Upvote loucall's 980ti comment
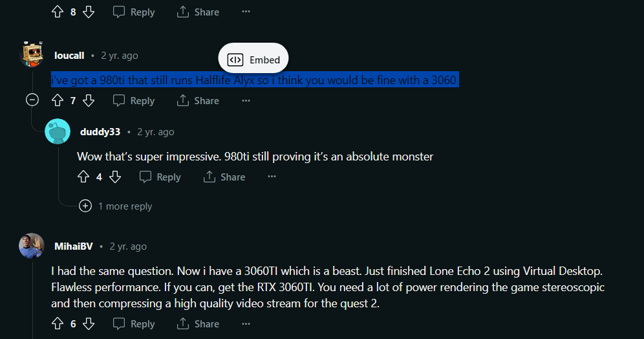The height and width of the screenshot is (339, 644). pyautogui.click(x=58, y=100)
